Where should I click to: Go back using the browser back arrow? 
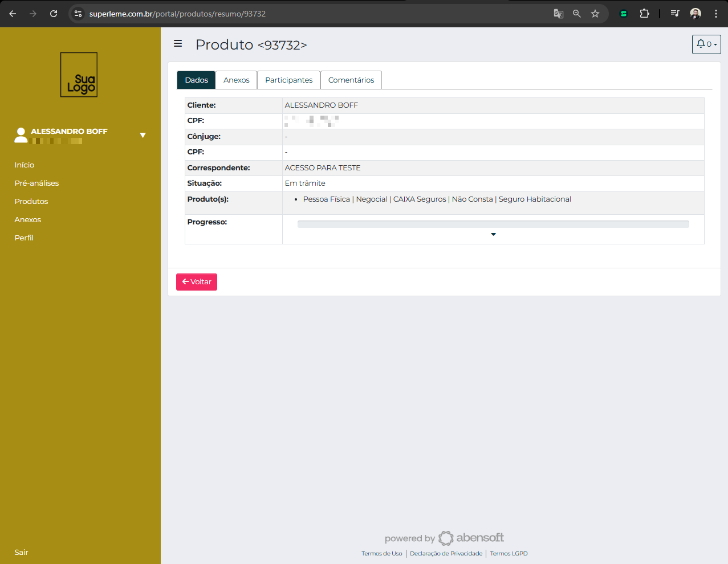coord(13,14)
